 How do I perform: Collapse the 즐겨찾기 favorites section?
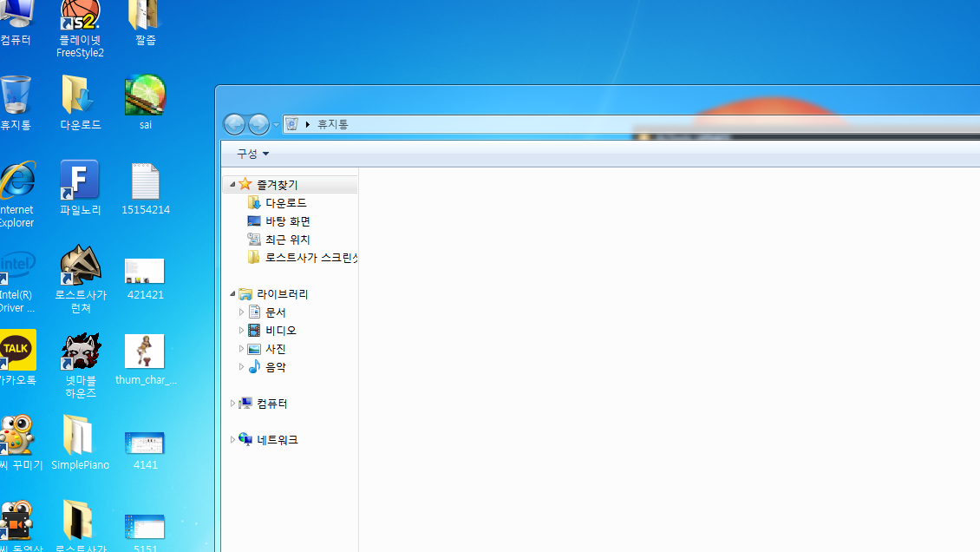coord(232,184)
